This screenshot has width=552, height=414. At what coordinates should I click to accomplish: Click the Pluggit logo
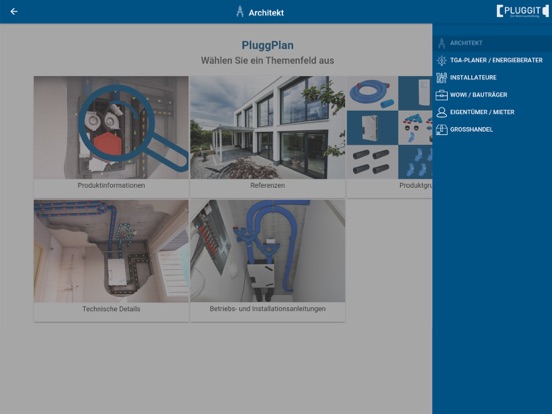pyautogui.click(x=522, y=11)
